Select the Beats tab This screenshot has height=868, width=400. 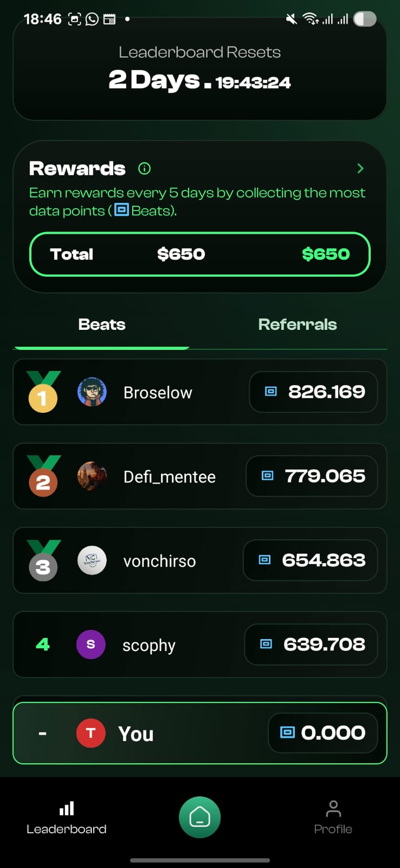point(101,324)
